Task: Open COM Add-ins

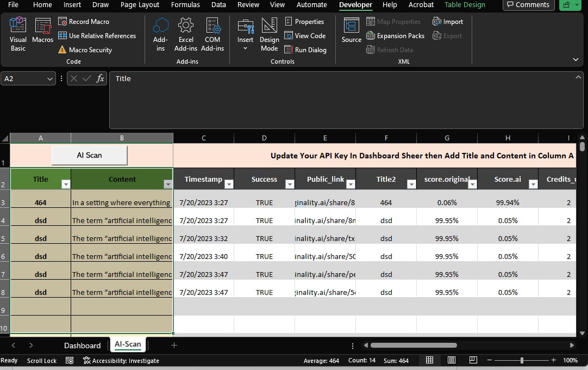Action: [212, 34]
